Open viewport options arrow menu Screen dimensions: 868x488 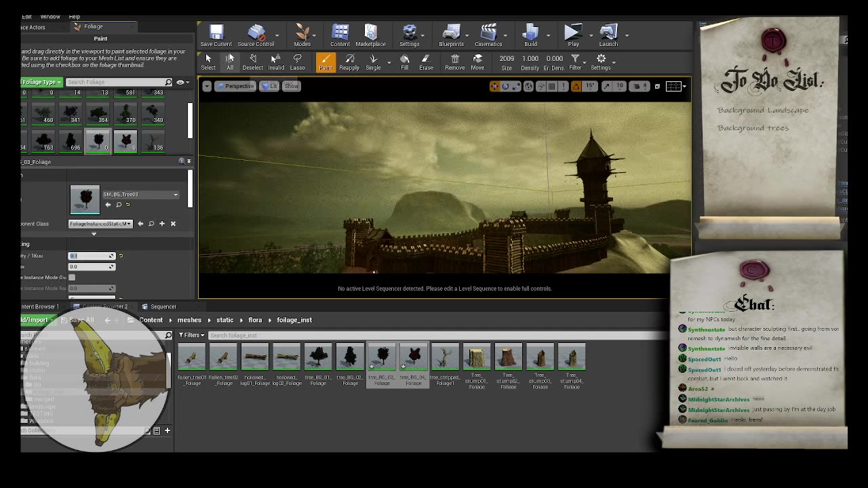click(207, 86)
